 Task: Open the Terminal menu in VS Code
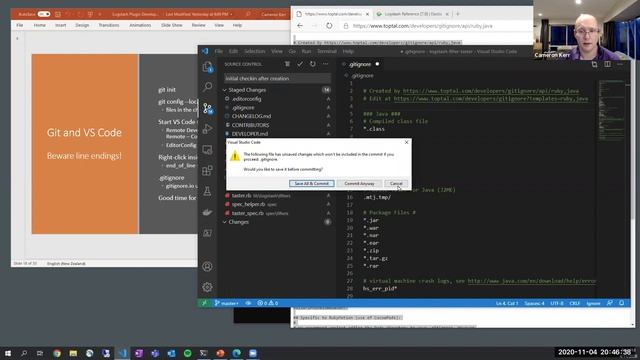click(x=327, y=51)
